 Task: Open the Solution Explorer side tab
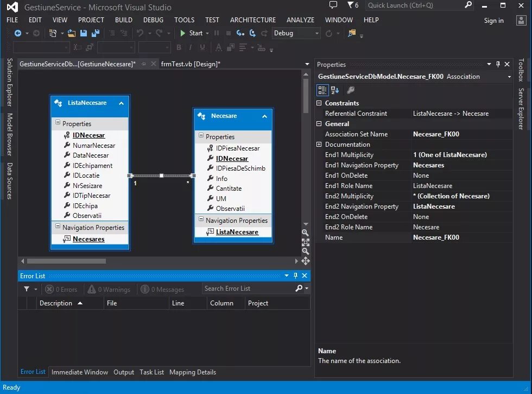coord(10,82)
